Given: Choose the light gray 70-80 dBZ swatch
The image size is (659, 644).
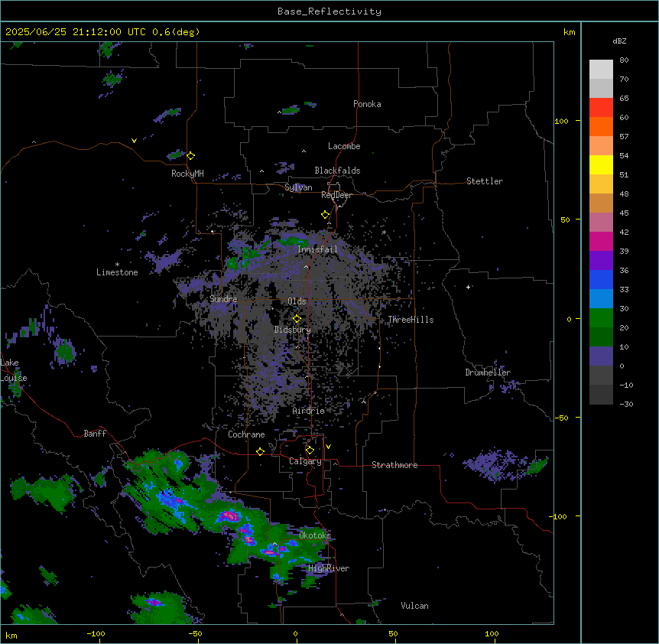Looking at the screenshot, I should (x=601, y=69).
